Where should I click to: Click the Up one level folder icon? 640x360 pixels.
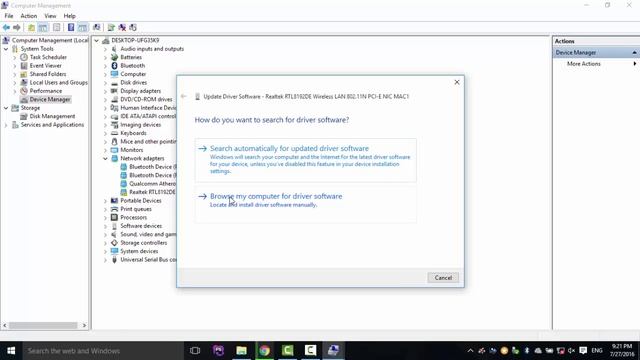click(x=31, y=27)
